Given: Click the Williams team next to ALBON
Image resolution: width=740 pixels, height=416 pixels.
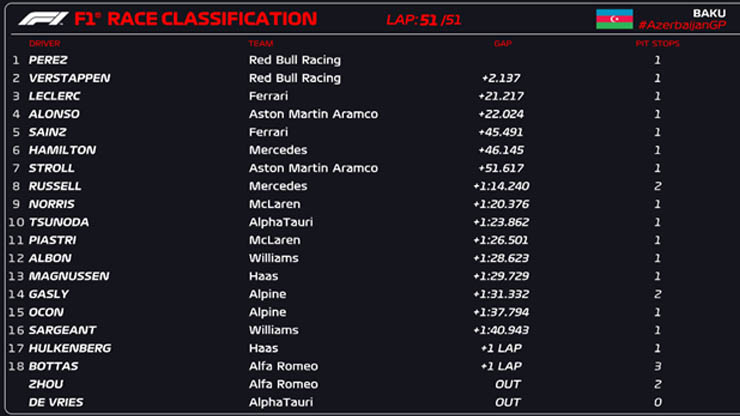Looking at the screenshot, I should tap(273, 258).
